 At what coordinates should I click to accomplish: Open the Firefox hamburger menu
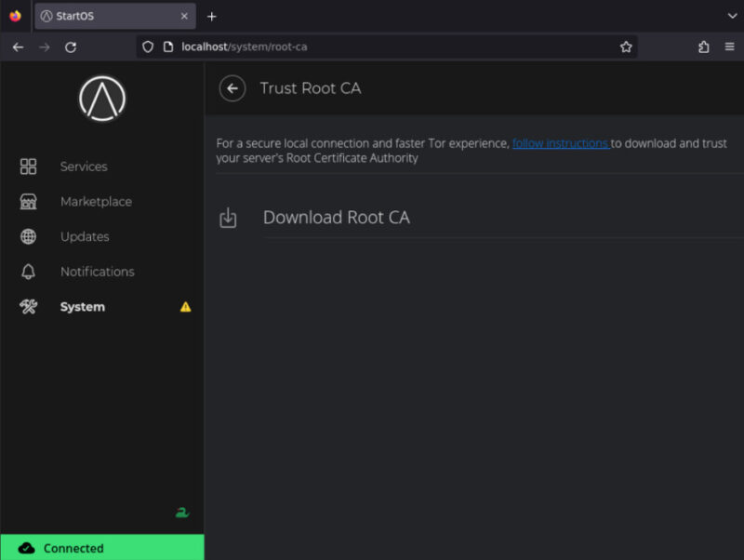pyautogui.click(x=729, y=47)
